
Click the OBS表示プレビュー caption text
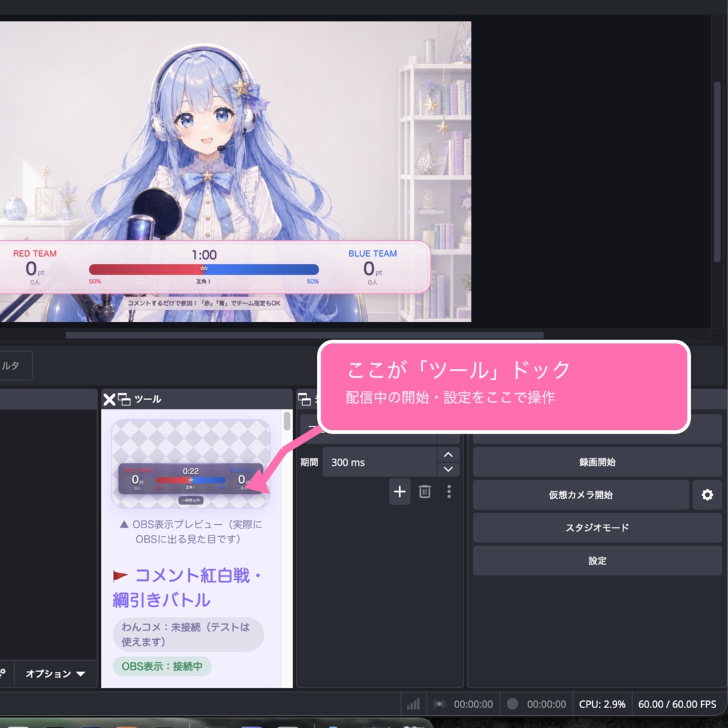click(191, 532)
